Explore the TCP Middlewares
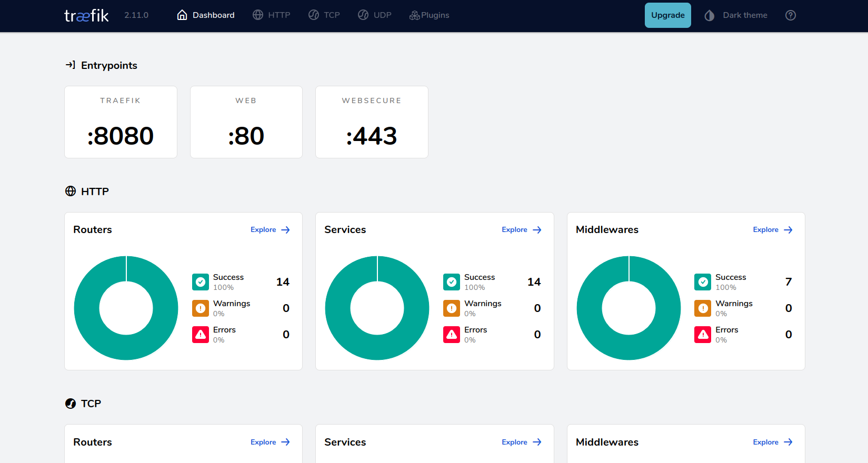868x463 pixels. (773, 442)
